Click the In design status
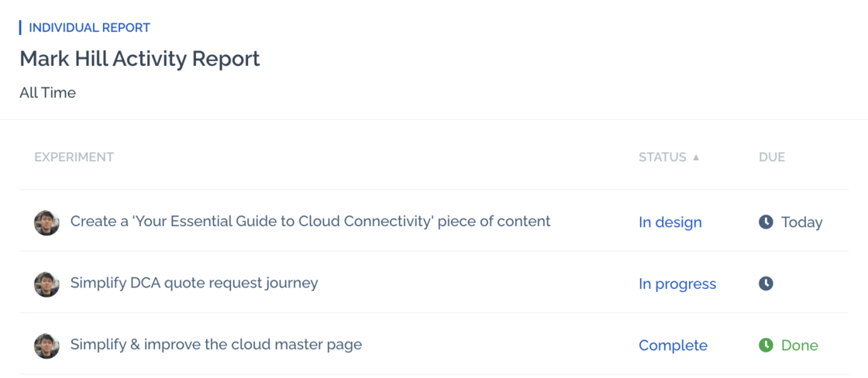The height and width of the screenshot is (378, 868). click(x=670, y=222)
